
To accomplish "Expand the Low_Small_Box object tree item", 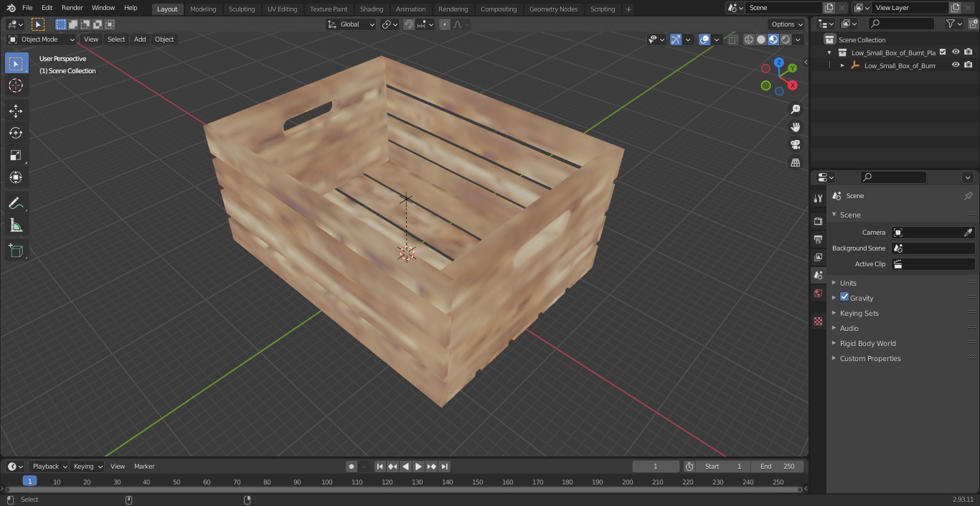I will click(x=842, y=65).
